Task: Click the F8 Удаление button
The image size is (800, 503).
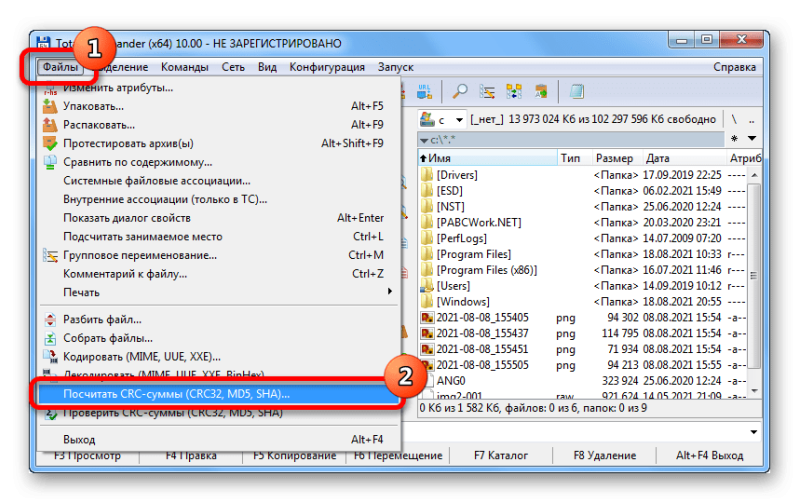Action: [605, 456]
